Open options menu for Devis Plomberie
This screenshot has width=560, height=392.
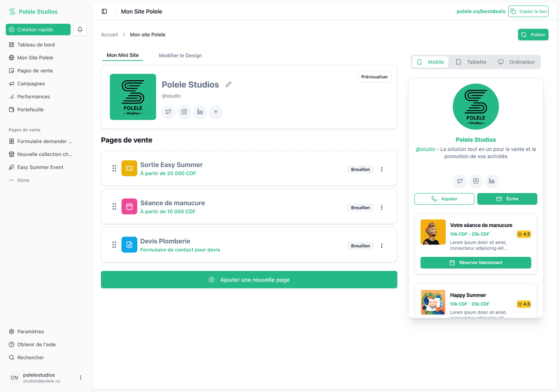382,246
